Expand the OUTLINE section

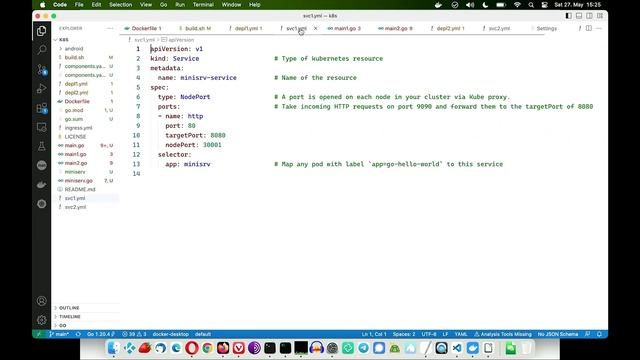click(x=69, y=308)
